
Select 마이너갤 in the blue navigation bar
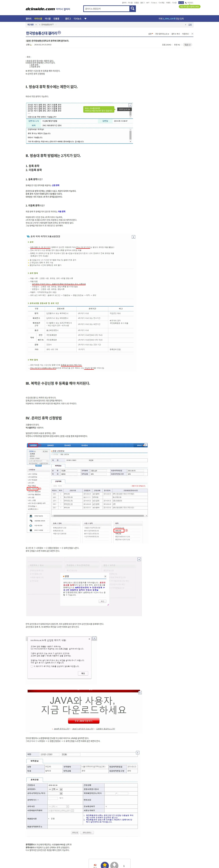38,19
